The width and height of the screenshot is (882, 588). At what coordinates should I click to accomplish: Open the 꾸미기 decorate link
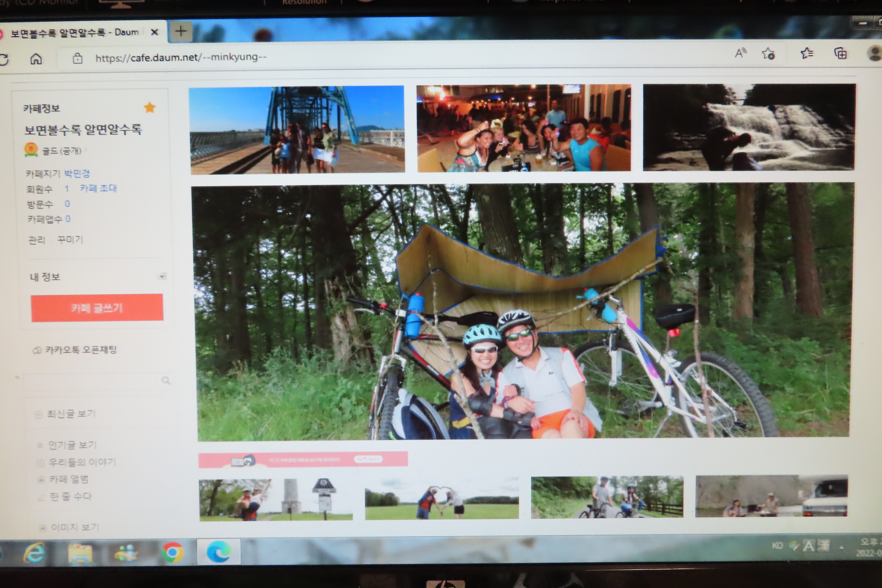click(x=70, y=239)
